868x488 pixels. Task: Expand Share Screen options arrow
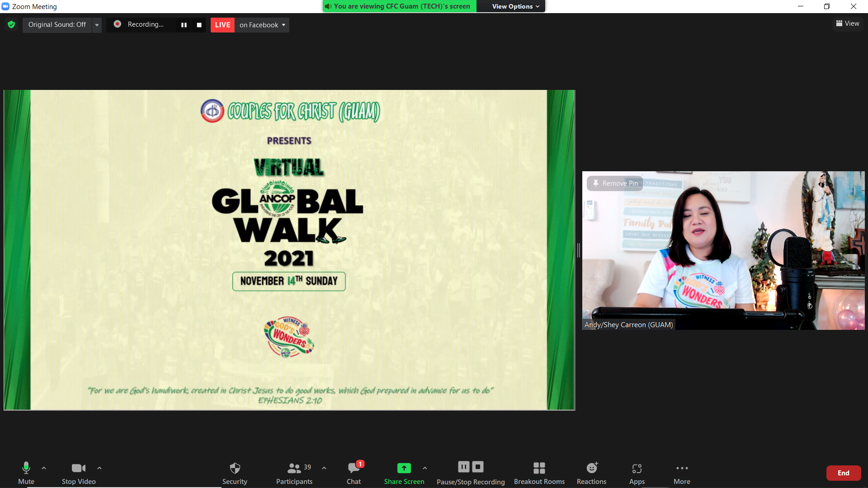[x=425, y=468]
